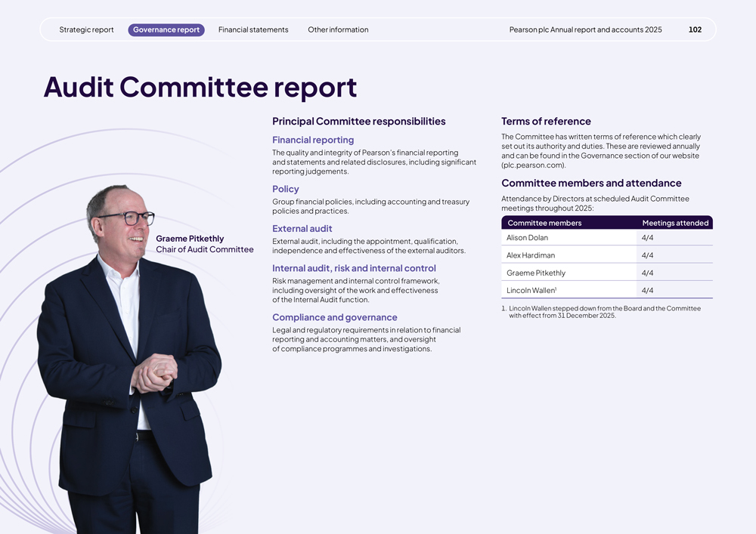Screen dimensions: 756x534
Task: Open Other information tab
Action: tap(338, 30)
